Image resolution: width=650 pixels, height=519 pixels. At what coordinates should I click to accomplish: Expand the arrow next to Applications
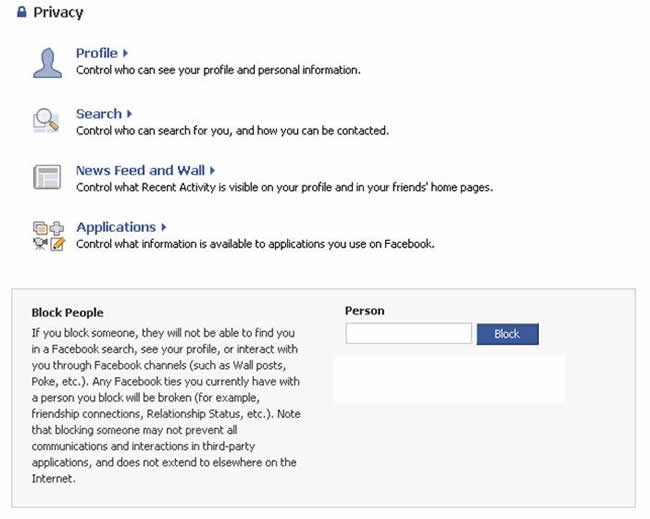click(x=164, y=227)
